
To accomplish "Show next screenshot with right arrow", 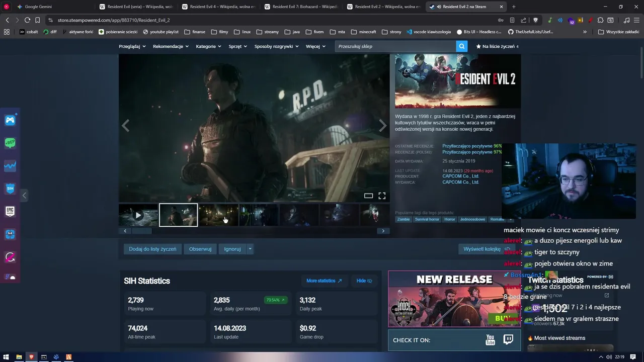I will 383,126.
